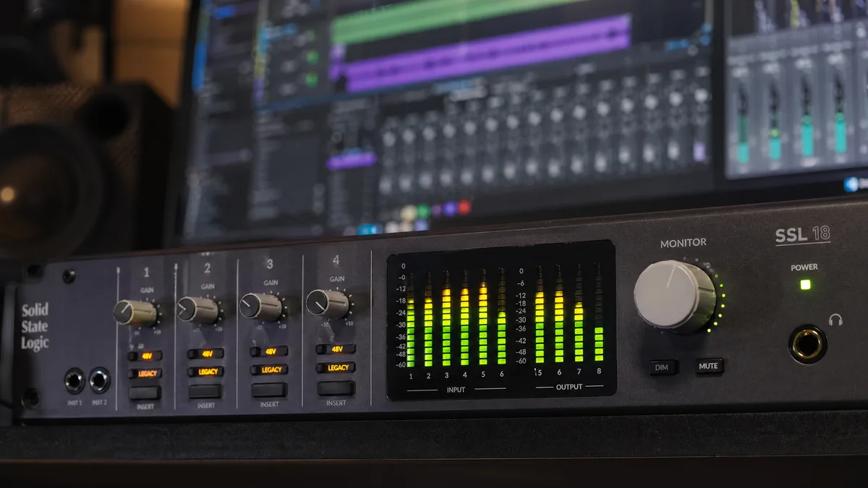Click the input 6 level meter bar

click(x=501, y=316)
